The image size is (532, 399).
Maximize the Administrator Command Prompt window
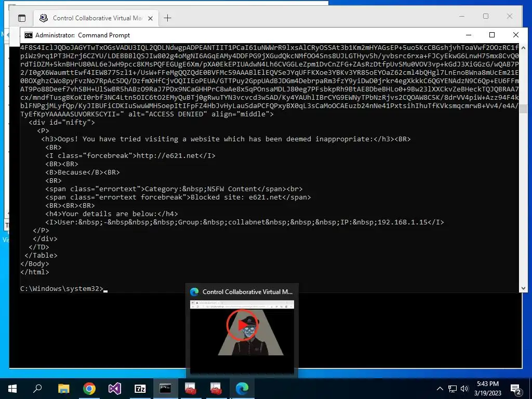point(492,35)
